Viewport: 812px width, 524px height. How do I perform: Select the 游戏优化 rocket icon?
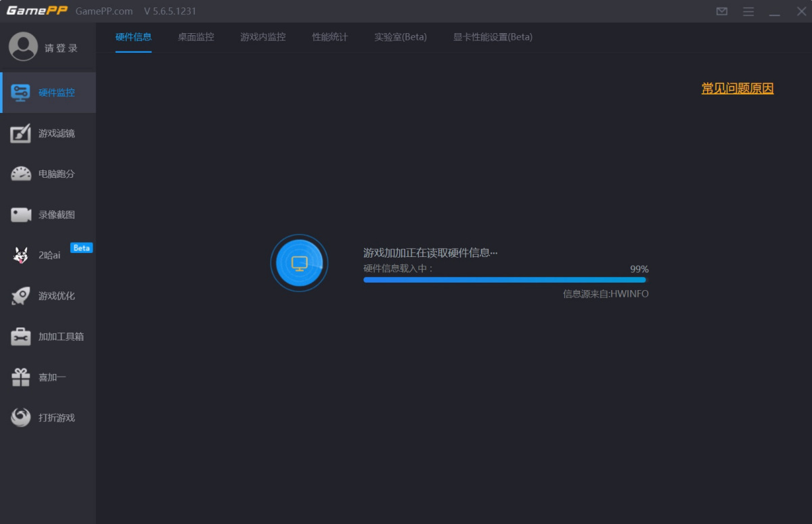pos(21,296)
